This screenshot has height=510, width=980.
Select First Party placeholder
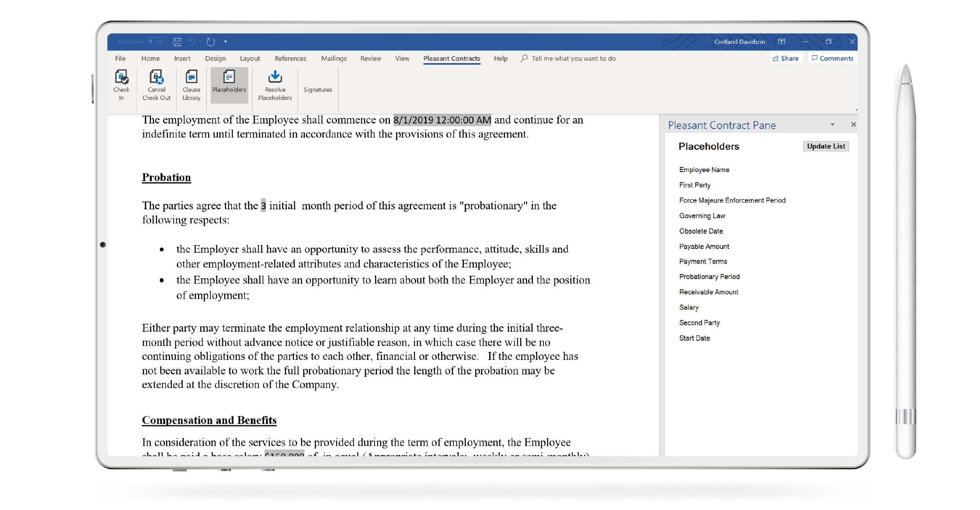[695, 185]
